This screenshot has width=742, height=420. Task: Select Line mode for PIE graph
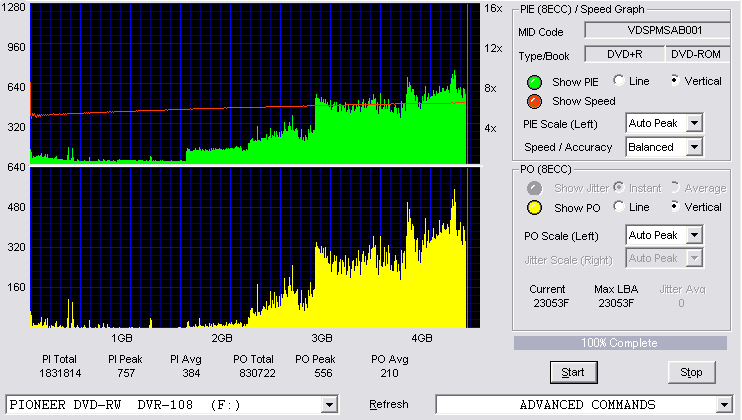(618, 80)
